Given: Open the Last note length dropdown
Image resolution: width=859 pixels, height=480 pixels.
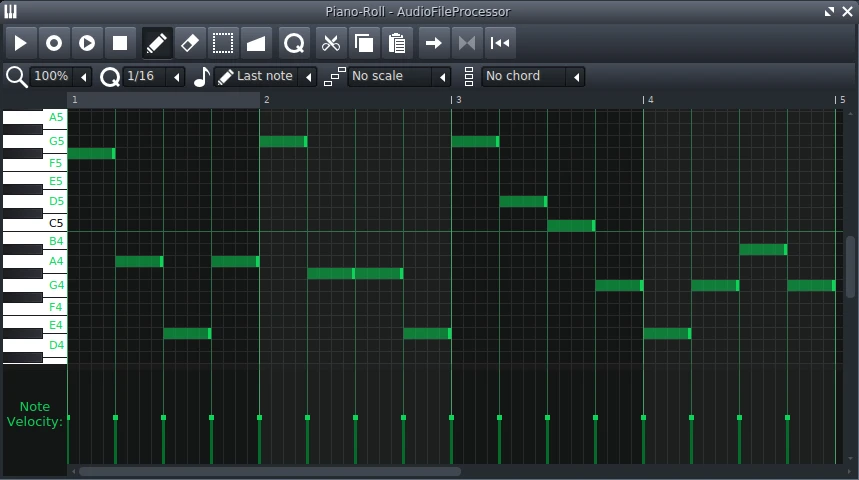Looking at the screenshot, I should coord(265,76).
